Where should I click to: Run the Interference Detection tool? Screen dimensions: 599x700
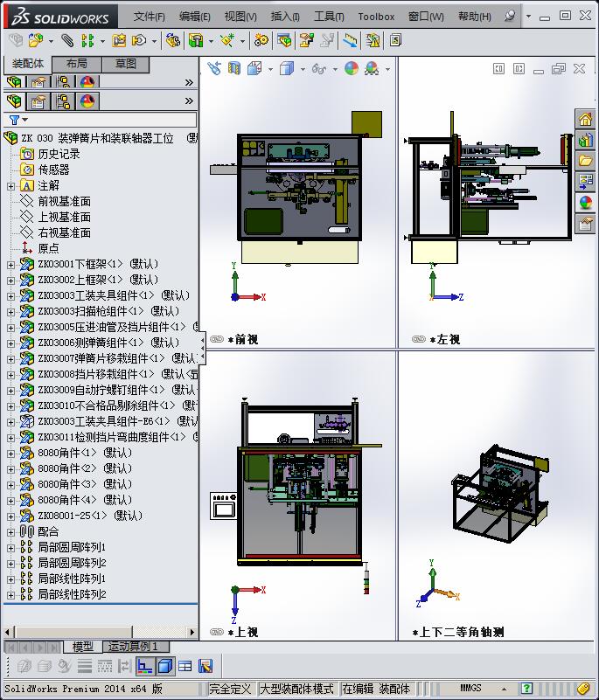351,40
